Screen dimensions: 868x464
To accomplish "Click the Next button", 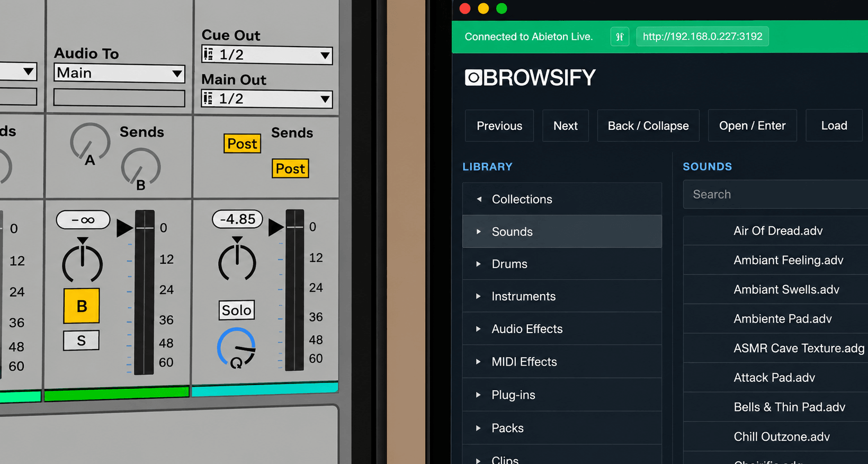I will click(x=566, y=126).
